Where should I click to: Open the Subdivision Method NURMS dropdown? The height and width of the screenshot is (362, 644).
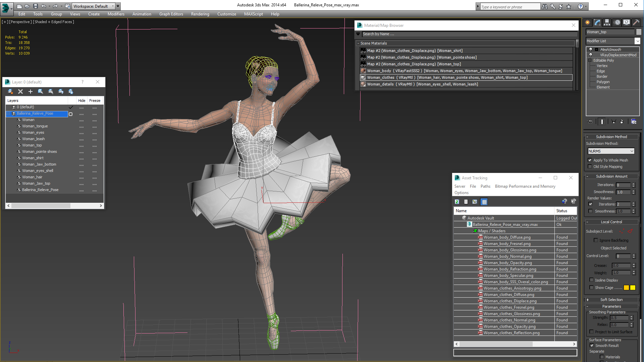(611, 151)
